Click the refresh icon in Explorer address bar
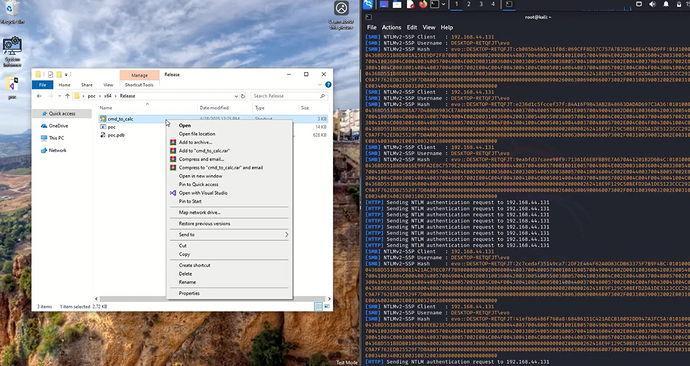The width and height of the screenshot is (690, 366). [x=242, y=96]
